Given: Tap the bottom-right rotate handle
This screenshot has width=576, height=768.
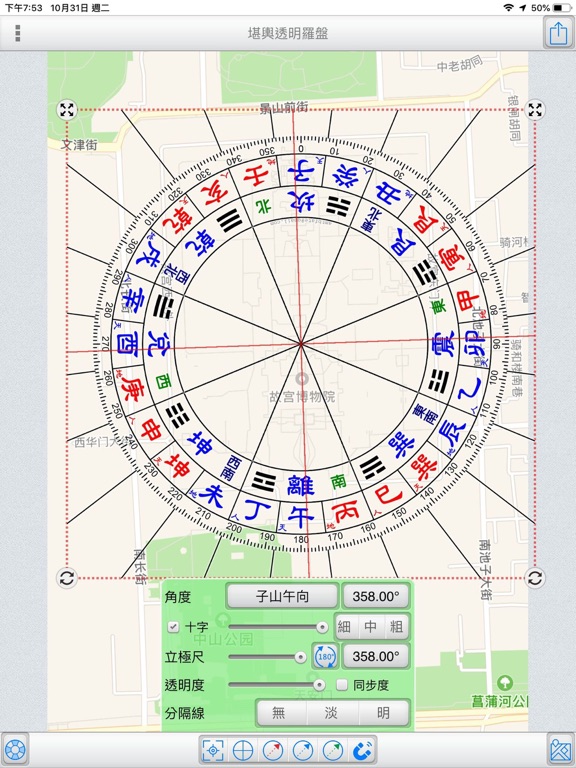Looking at the screenshot, I should 535,578.
